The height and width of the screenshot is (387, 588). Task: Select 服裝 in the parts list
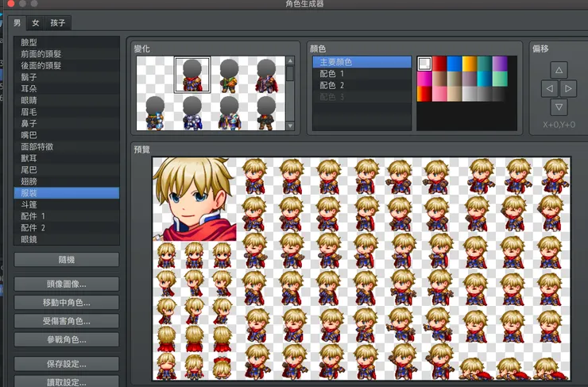click(x=67, y=193)
